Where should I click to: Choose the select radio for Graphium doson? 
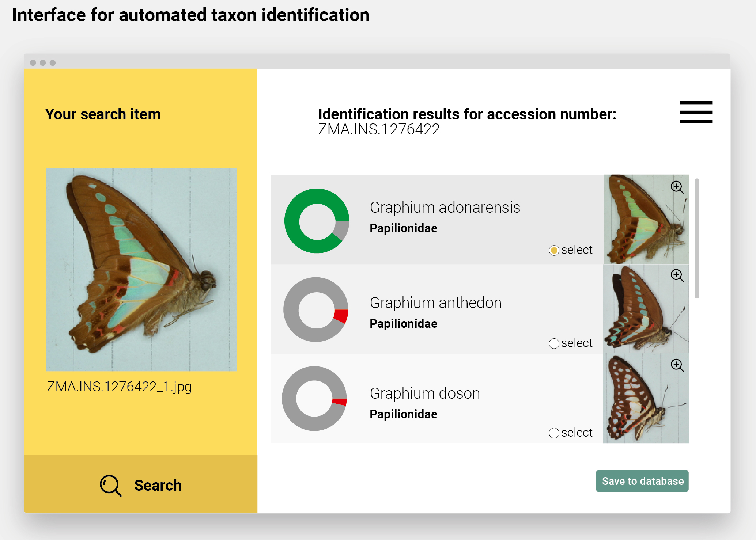tap(554, 433)
